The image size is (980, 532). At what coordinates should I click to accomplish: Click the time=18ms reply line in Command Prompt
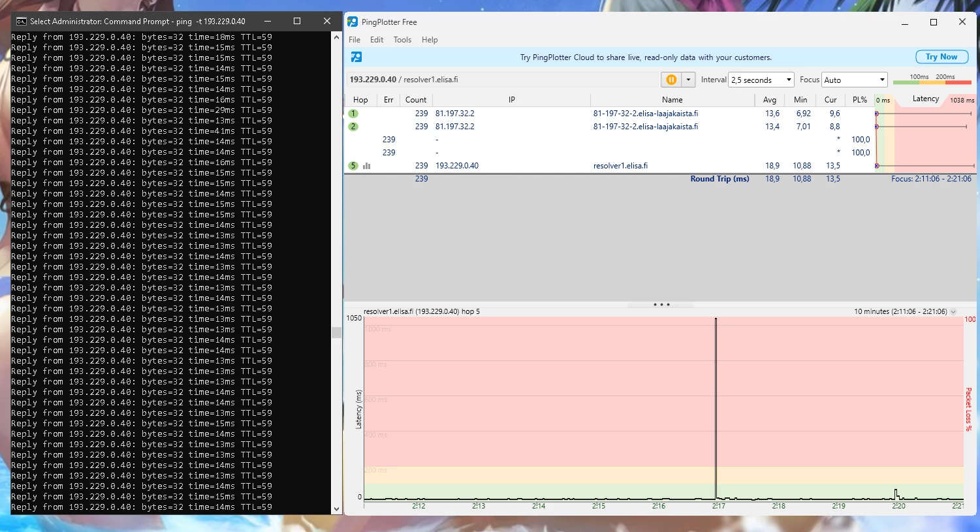tap(142, 37)
